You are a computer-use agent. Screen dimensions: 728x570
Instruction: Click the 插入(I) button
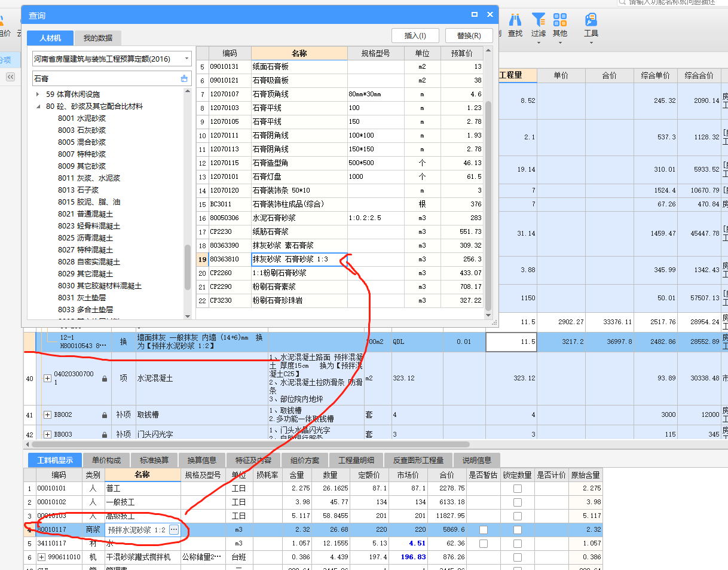click(415, 35)
